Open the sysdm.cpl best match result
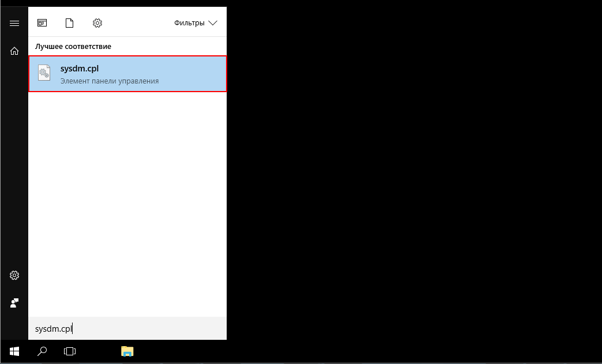The height and width of the screenshot is (364, 602). [x=127, y=74]
